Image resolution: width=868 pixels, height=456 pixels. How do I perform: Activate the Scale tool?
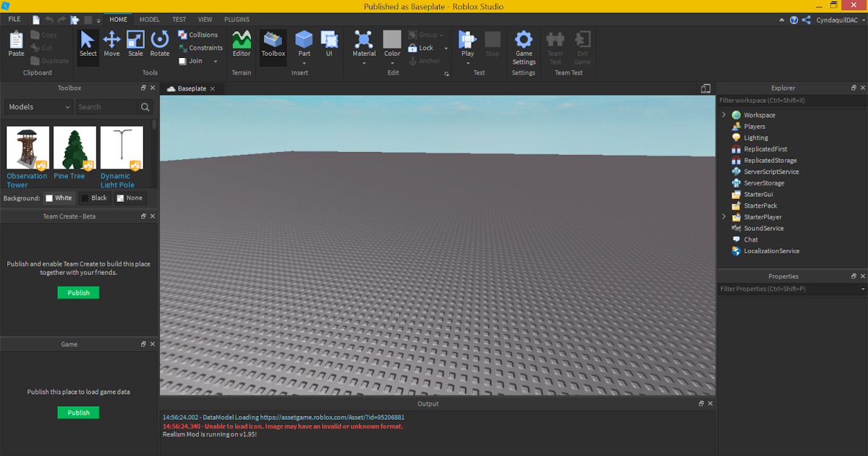pyautogui.click(x=135, y=43)
